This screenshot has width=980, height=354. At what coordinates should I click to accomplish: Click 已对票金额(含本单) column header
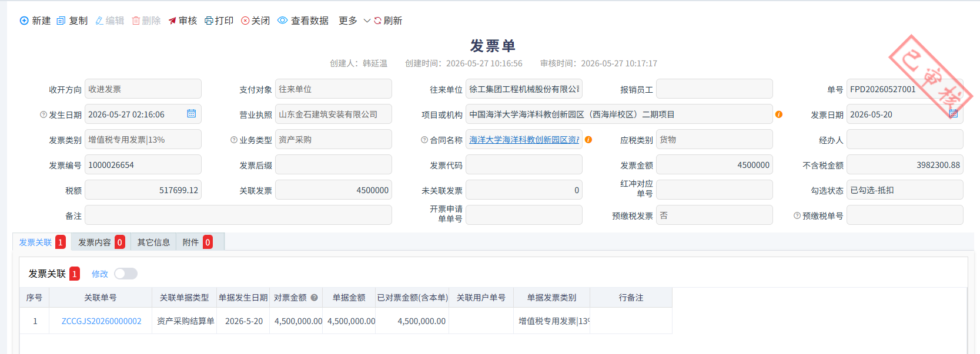pos(412,298)
